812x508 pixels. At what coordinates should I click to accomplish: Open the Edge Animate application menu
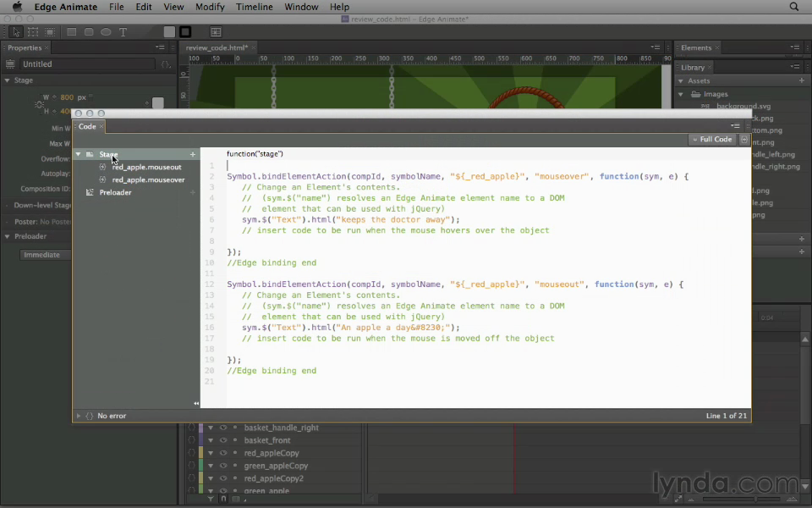[x=66, y=7]
